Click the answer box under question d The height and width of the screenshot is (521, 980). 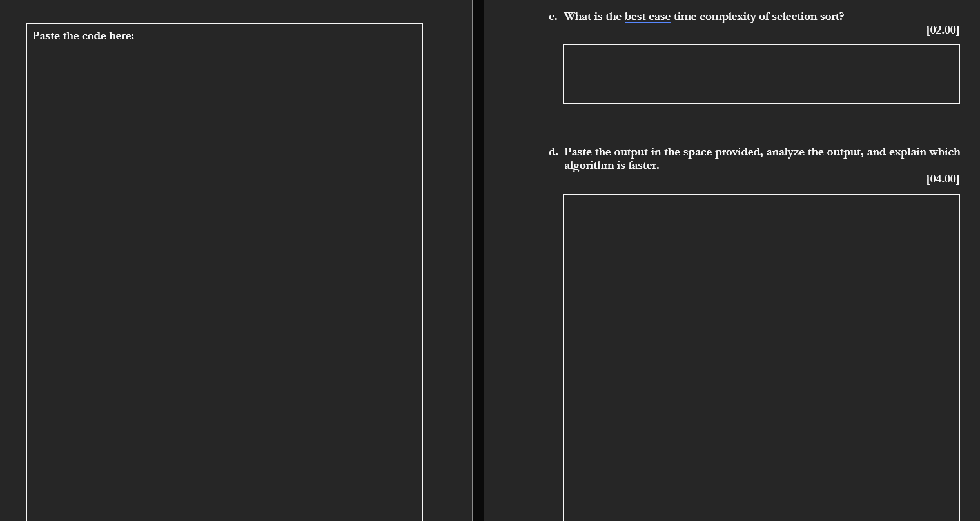coord(761,358)
